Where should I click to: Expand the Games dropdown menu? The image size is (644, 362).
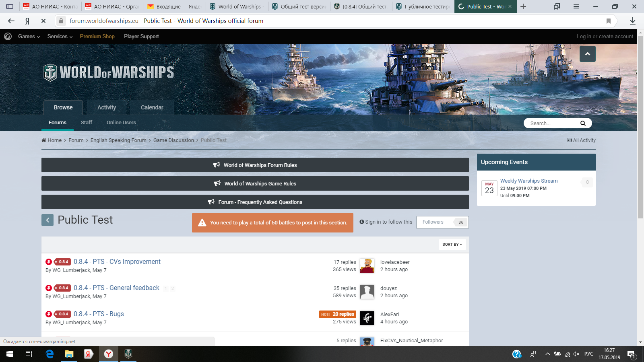29,36
